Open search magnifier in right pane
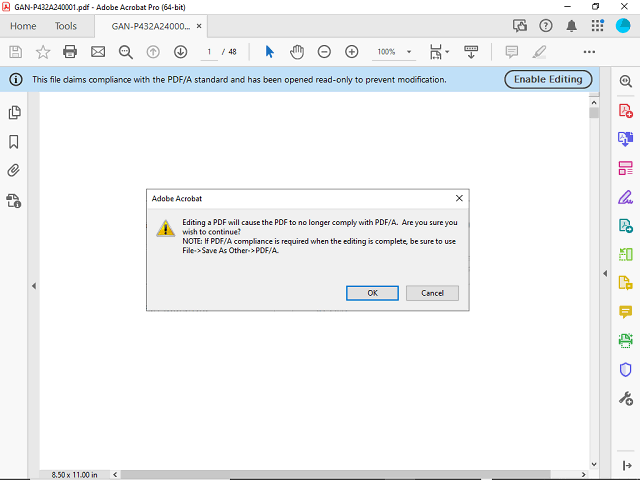This screenshot has height=480, width=640. tap(625, 81)
